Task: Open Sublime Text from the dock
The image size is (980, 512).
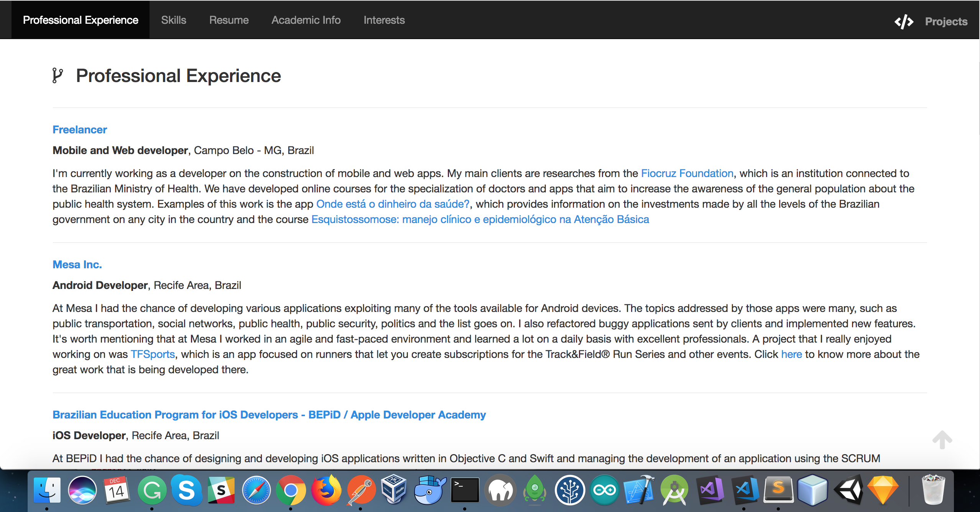Action: tap(778, 490)
